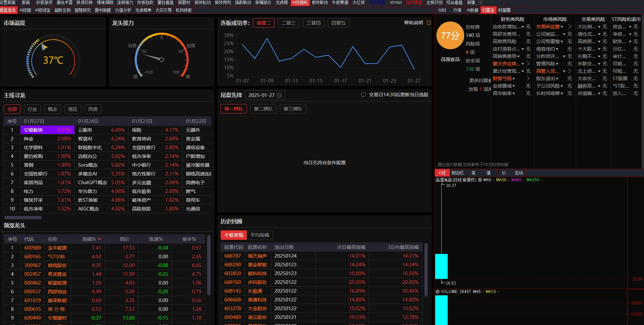Expand the 应收款增加 risk dropdown
Screen dimensions: 644x325
pos(523,27)
